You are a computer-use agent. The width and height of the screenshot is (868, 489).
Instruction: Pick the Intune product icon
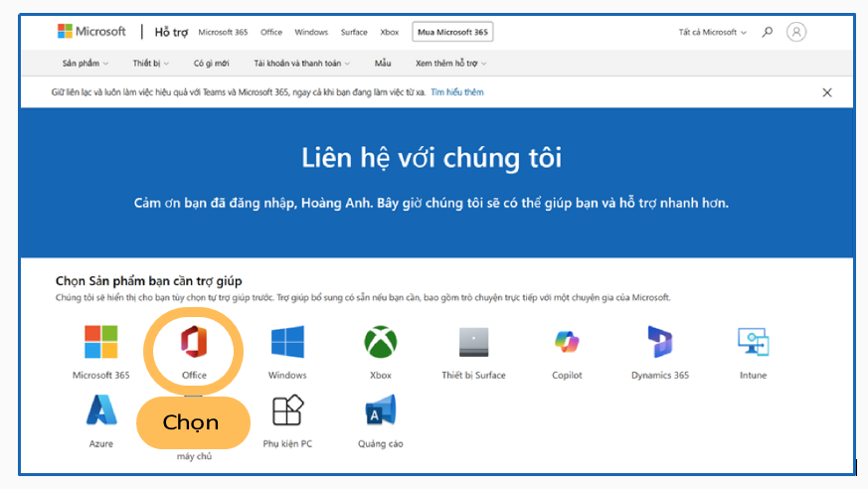click(754, 342)
